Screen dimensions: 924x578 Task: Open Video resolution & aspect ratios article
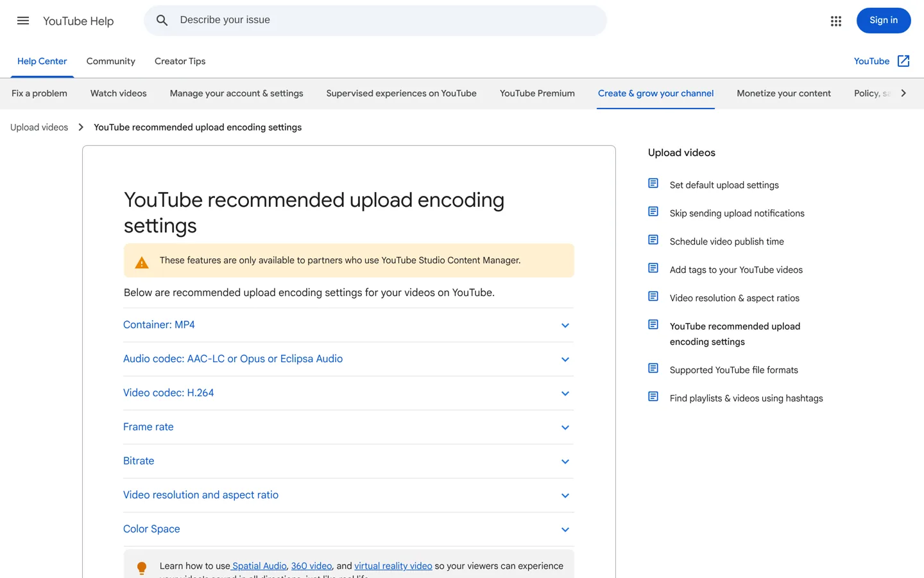point(735,298)
